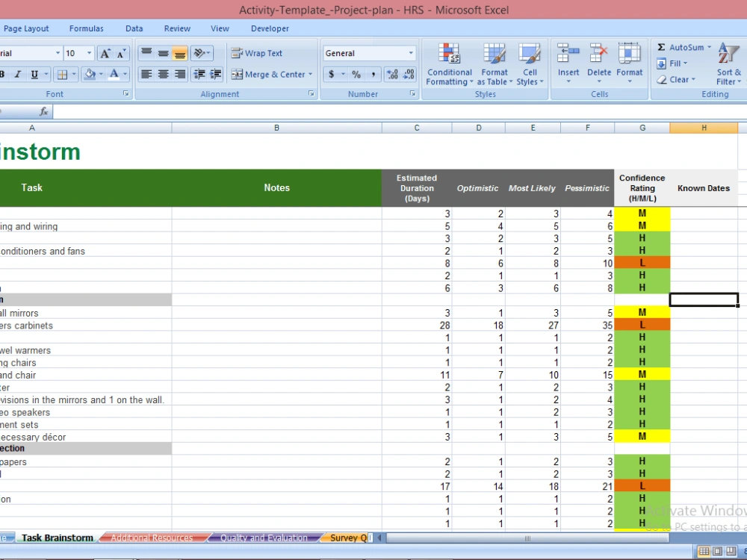The height and width of the screenshot is (560, 747).
Task: Switch to Normal view in status bar
Action: pos(704,552)
